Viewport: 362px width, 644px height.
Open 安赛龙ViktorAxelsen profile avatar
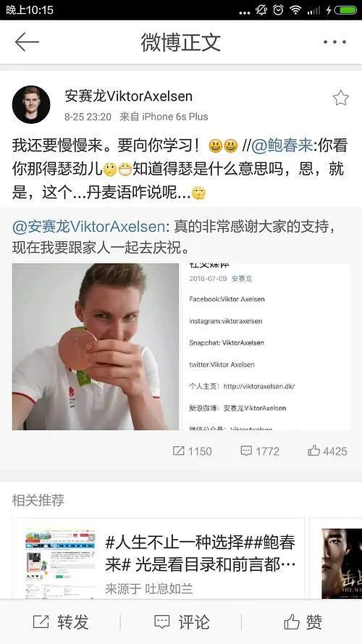click(31, 105)
